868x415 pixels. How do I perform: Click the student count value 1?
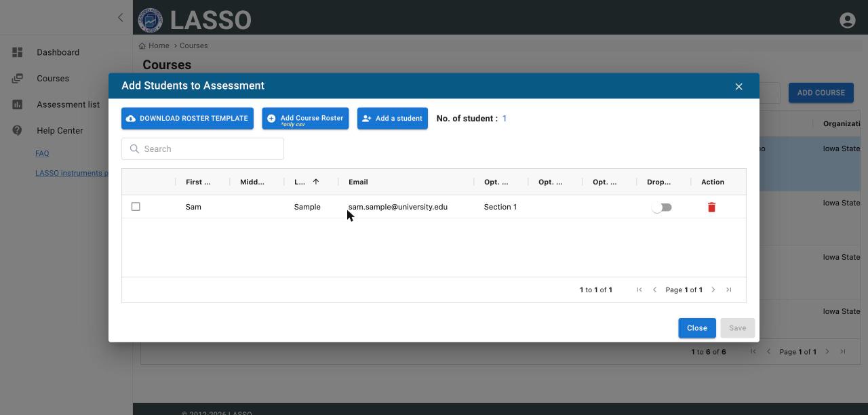505,118
